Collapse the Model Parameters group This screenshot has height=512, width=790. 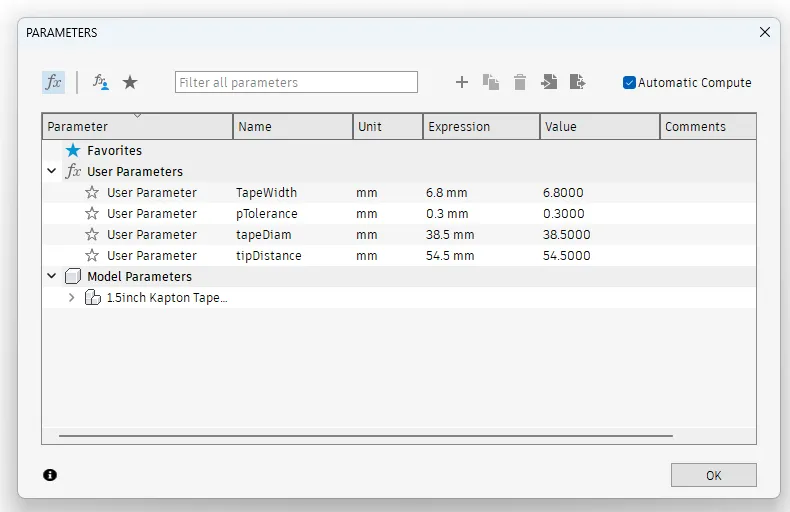tap(51, 276)
